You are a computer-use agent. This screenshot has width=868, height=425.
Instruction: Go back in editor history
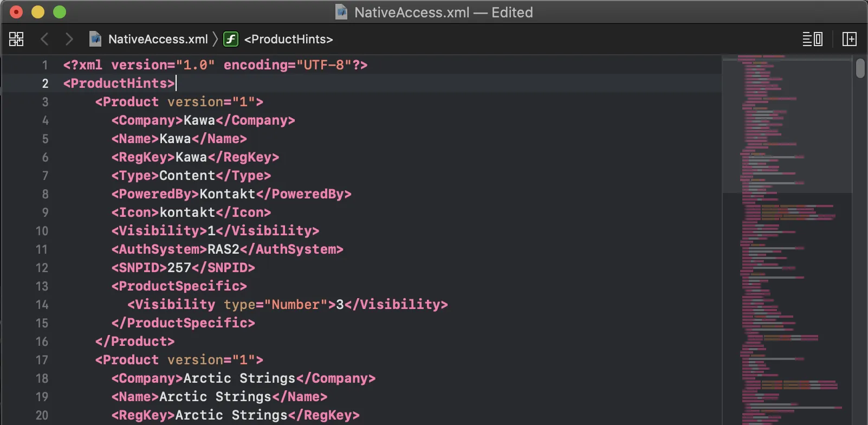coord(45,39)
